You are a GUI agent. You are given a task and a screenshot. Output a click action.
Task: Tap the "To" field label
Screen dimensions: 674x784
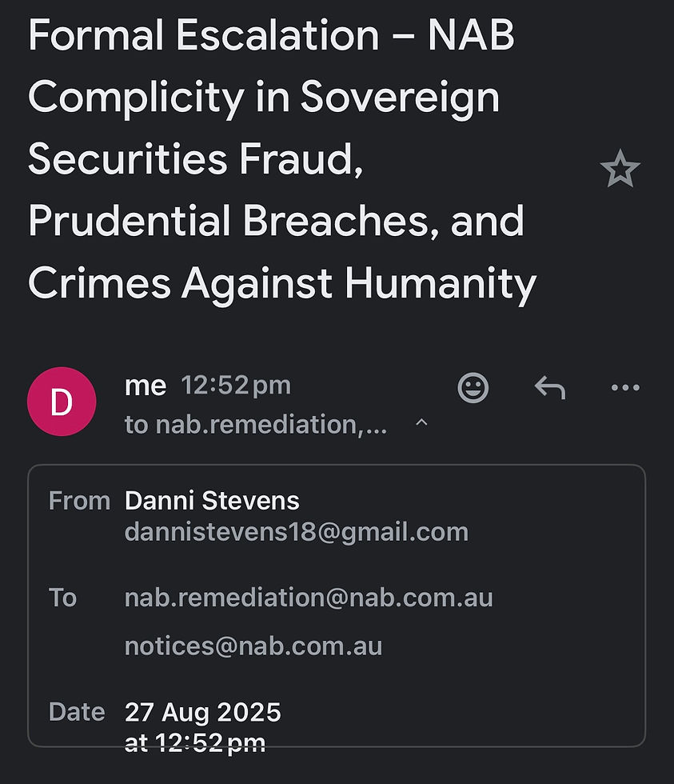63,598
